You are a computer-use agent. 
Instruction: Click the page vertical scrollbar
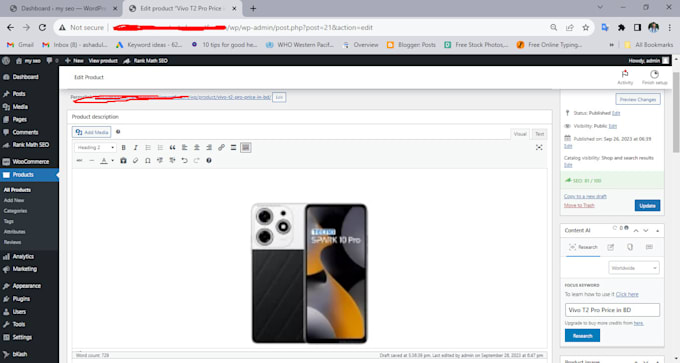(676, 113)
